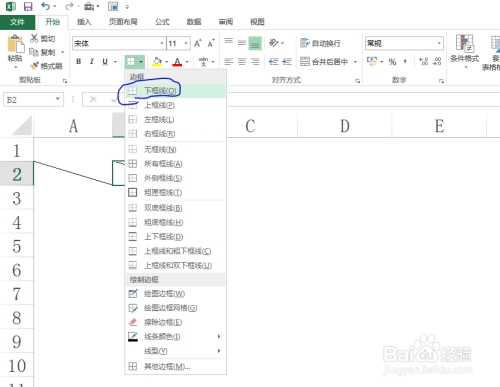This screenshot has height=387, width=500.
Task: Click the accounting number format icon
Action: coord(371,61)
